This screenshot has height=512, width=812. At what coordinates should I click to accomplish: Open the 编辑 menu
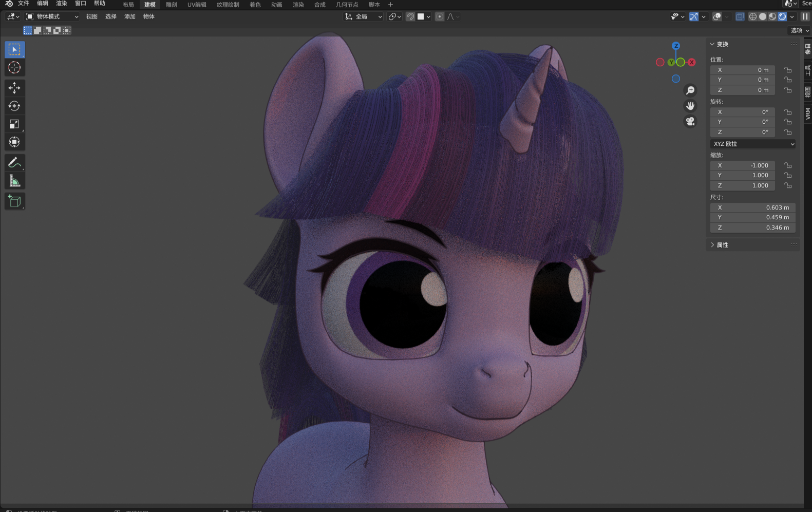[43, 4]
